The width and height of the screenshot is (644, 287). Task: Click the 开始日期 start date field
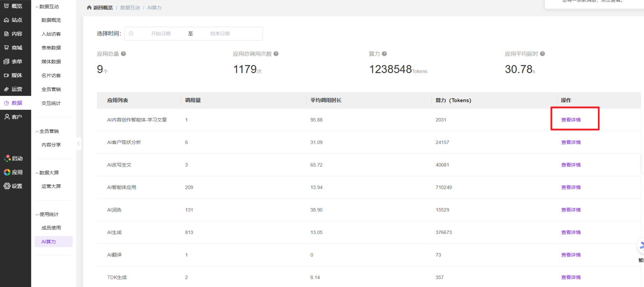pyautogui.click(x=161, y=34)
